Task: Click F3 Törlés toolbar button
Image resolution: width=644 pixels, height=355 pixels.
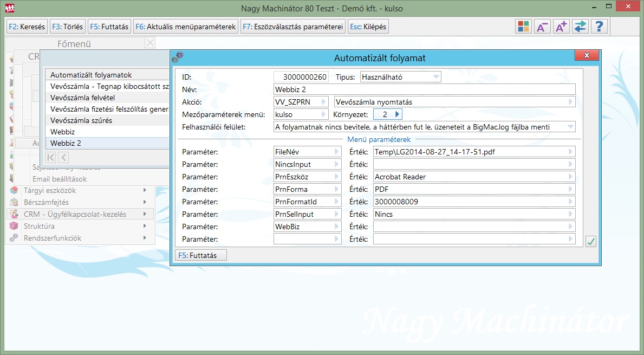Action: (x=67, y=27)
